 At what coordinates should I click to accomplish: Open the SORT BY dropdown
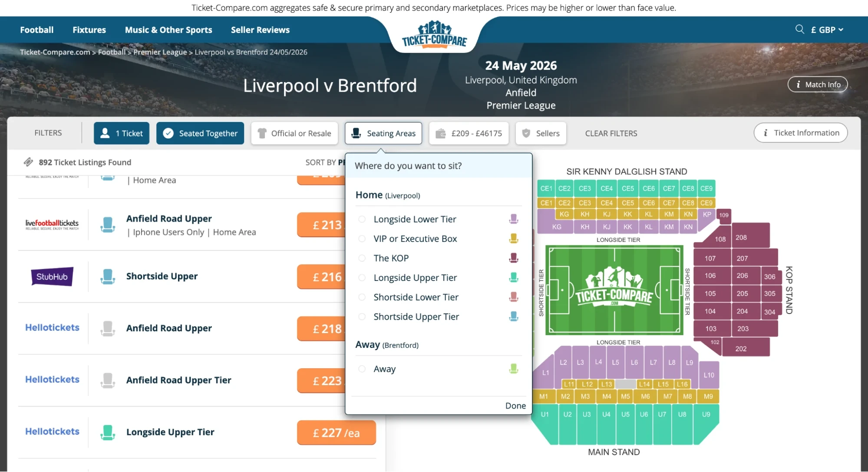click(x=325, y=162)
